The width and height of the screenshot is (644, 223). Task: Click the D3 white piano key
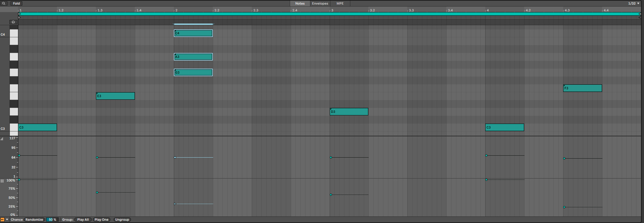point(14,112)
